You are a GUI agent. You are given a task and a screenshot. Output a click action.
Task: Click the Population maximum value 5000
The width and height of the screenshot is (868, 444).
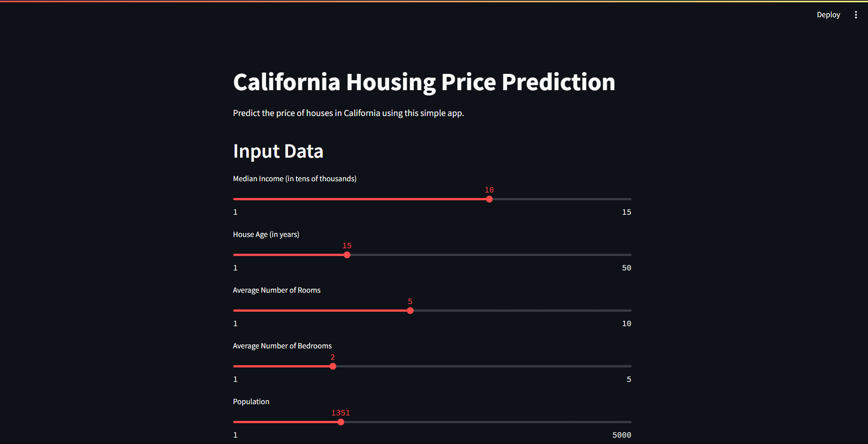[621, 435]
